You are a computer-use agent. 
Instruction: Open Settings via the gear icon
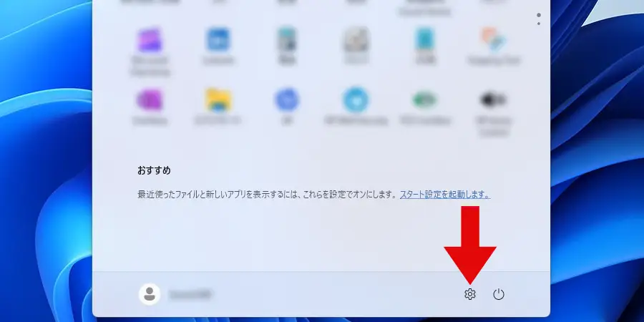(x=469, y=294)
